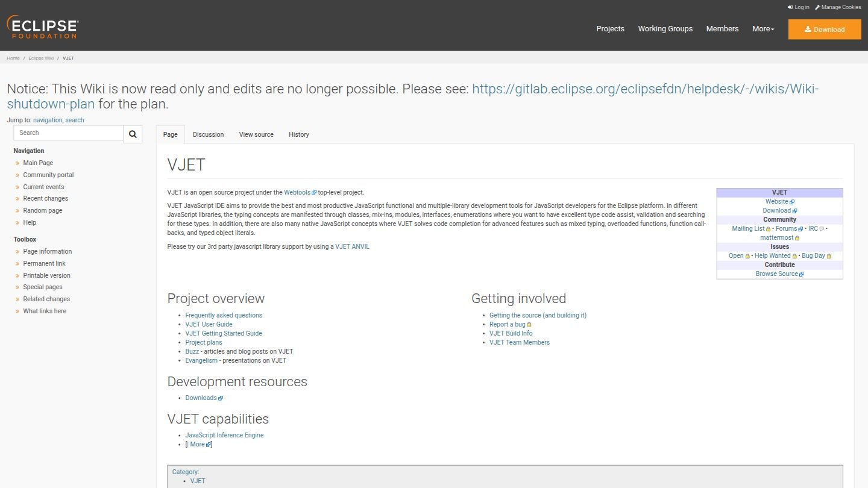Click the Bug Day link
The height and width of the screenshot is (488, 868).
click(x=816, y=255)
